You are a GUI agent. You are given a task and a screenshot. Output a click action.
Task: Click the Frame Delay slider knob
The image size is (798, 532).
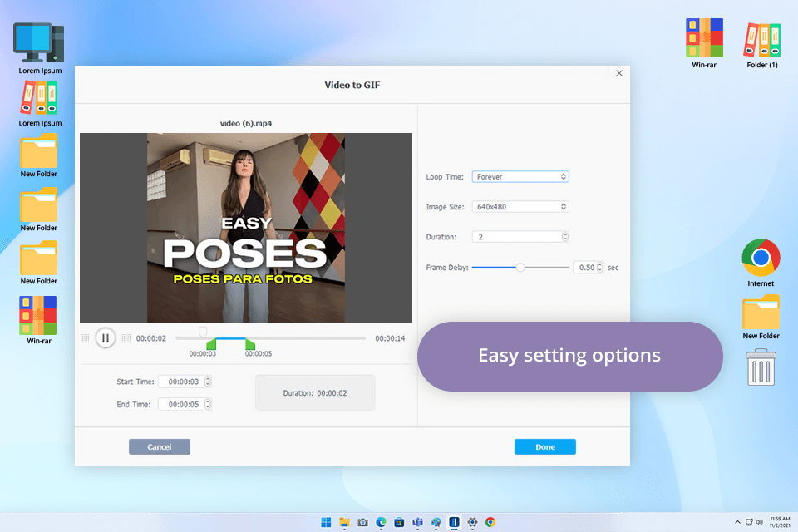[x=520, y=268]
